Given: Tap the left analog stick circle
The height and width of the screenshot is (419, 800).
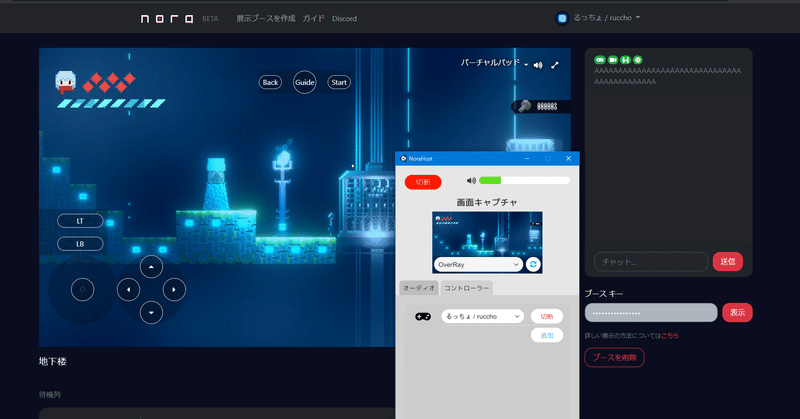Looking at the screenshot, I should 82,289.
